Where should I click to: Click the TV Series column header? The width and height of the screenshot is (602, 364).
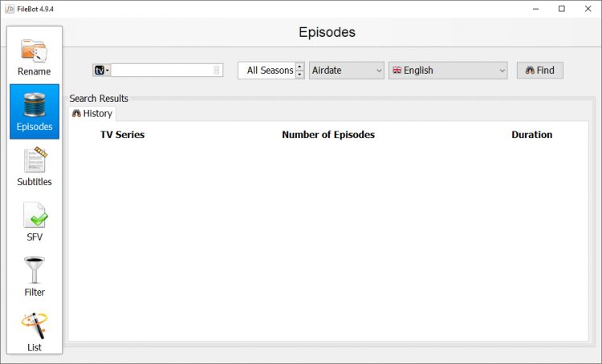click(x=122, y=135)
